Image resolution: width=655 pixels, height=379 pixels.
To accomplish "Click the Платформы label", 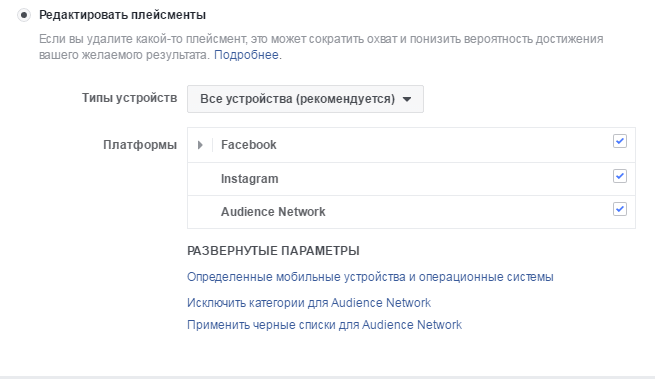I will click(x=140, y=145).
